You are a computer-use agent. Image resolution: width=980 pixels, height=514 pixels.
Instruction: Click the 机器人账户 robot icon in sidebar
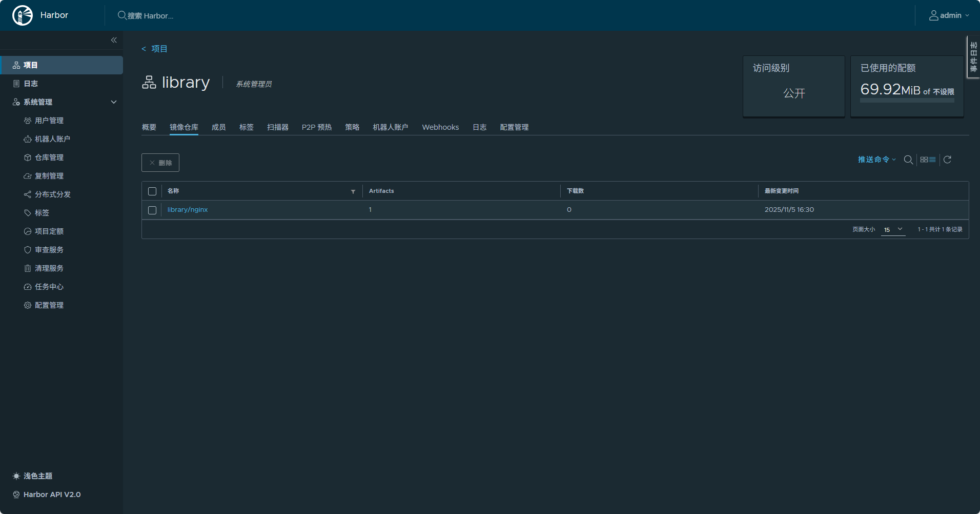point(28,139)
